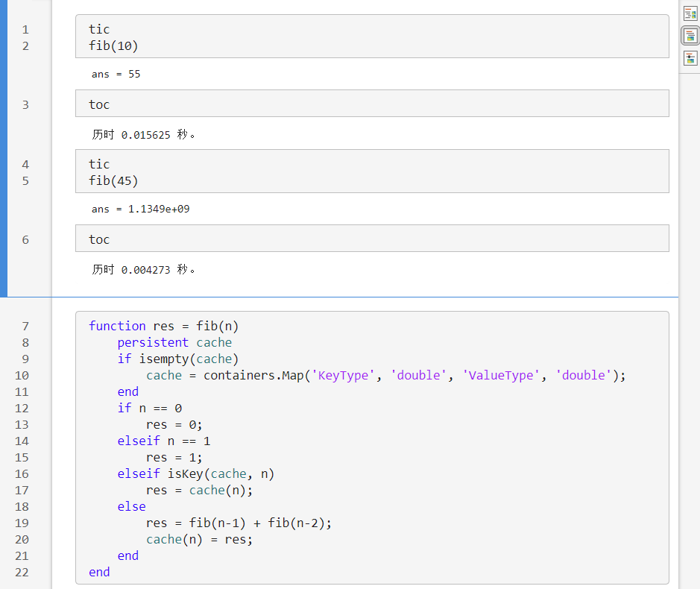The image size is (700, 589).
Task: Click line number 7 in gutter
Action: [25, 327]
